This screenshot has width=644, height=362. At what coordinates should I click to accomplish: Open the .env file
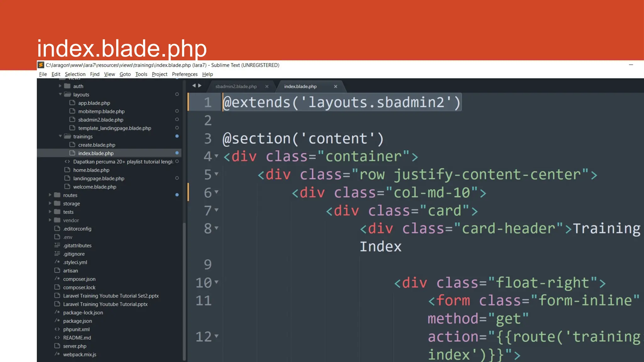(x=68, y=237)
